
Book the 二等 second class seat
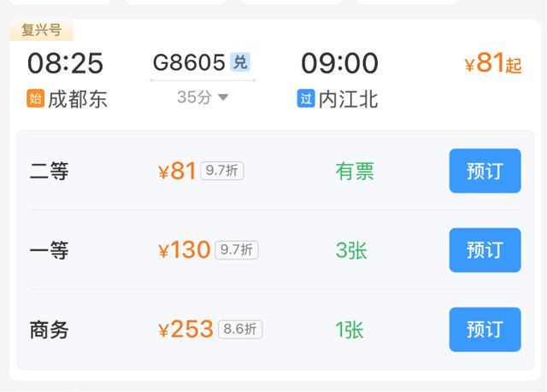[x=485, y=171]
